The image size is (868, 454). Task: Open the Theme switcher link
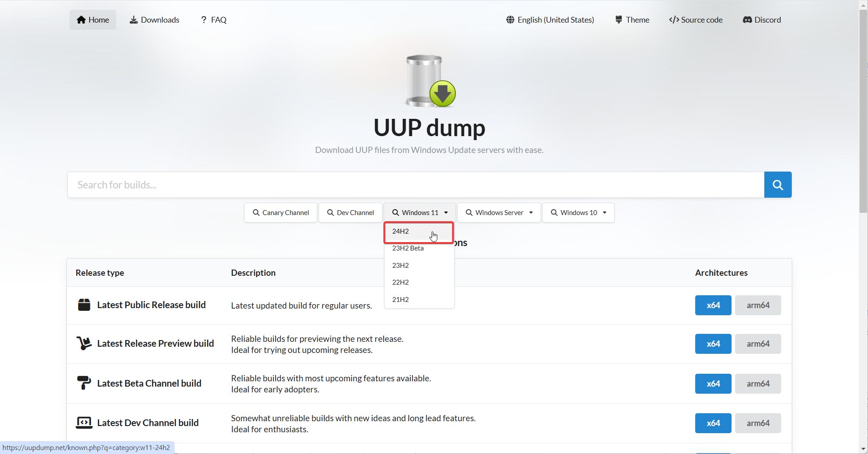tap(632, 20)
